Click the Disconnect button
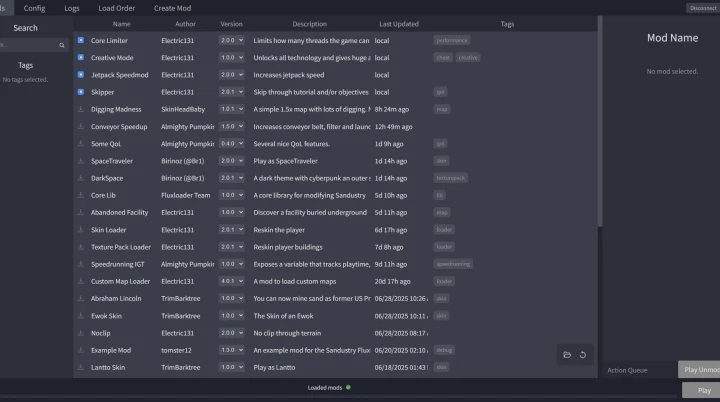 [703, 8]
